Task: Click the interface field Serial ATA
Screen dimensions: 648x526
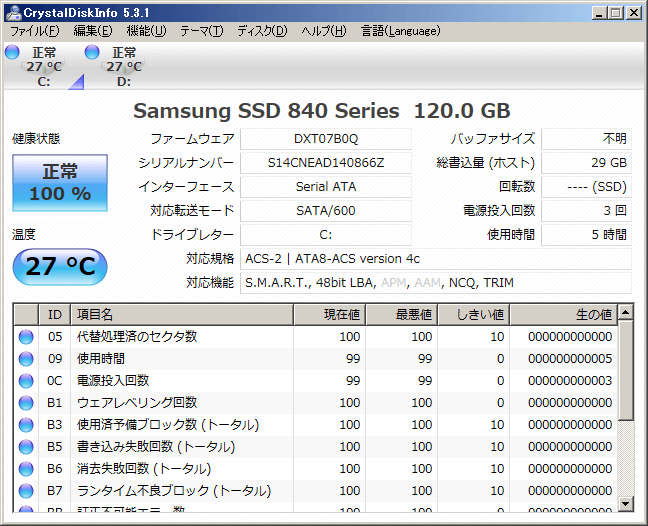Action: pos(326,187)
